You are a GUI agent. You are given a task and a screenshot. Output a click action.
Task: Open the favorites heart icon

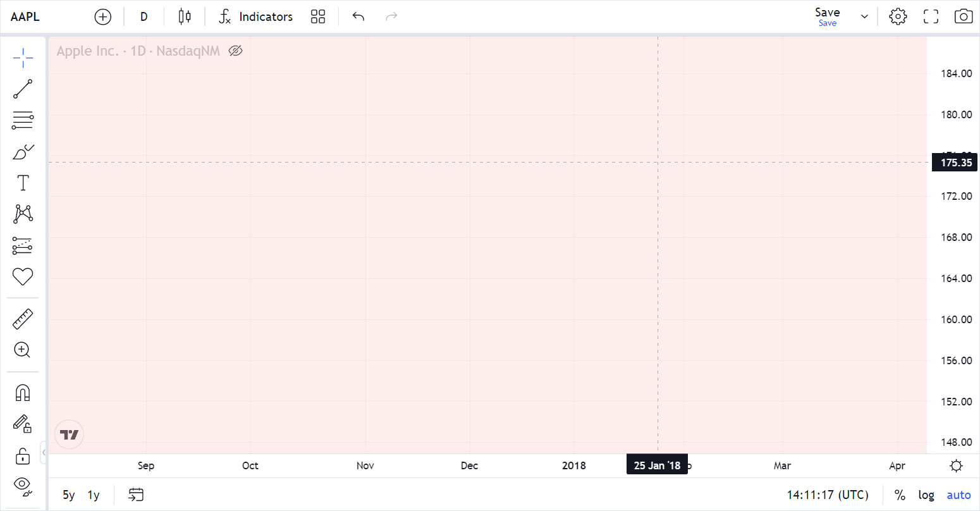click(23, 276)
